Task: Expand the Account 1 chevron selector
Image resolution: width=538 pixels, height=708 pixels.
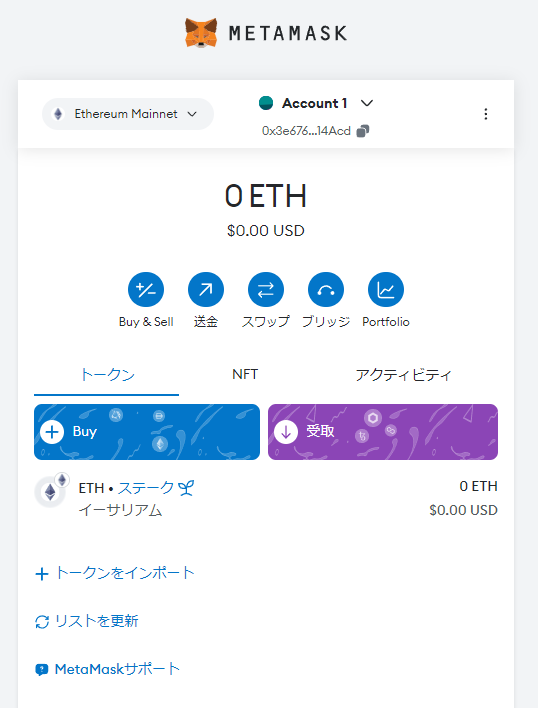Action: click(367, 103)
